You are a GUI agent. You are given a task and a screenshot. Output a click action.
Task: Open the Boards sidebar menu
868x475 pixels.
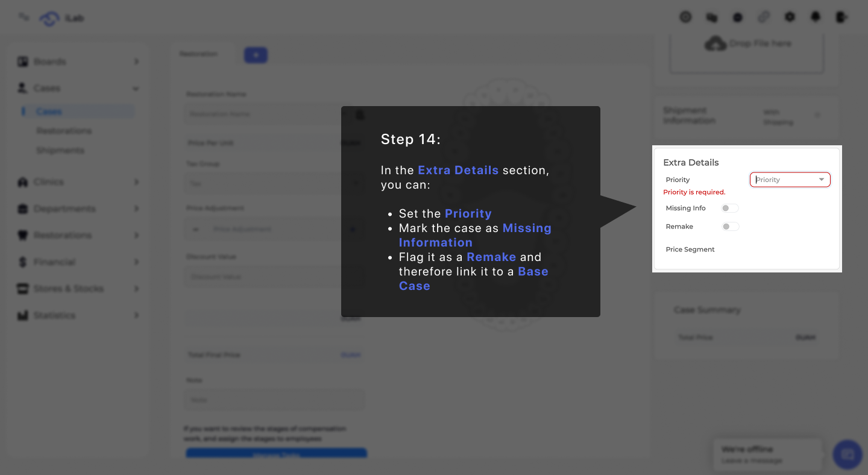78,61
